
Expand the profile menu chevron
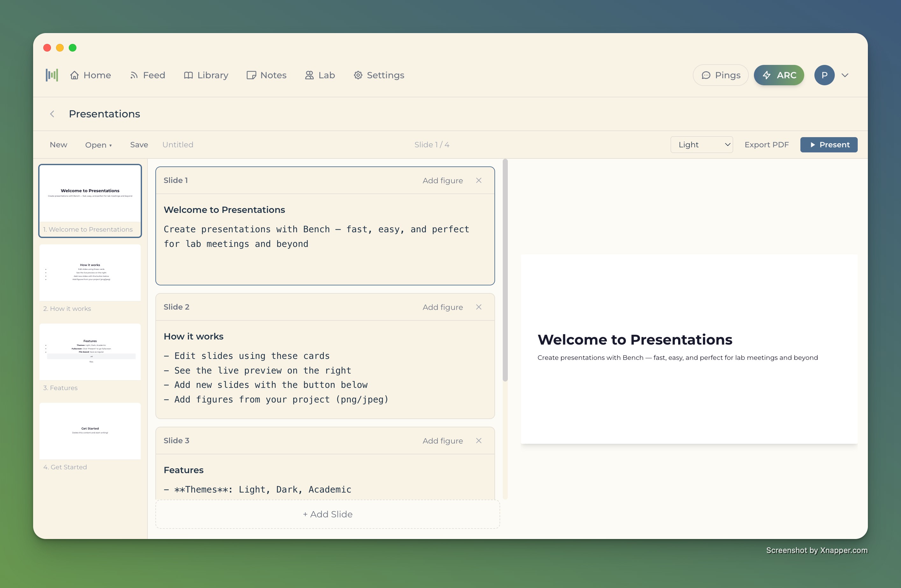coord(845,75)
